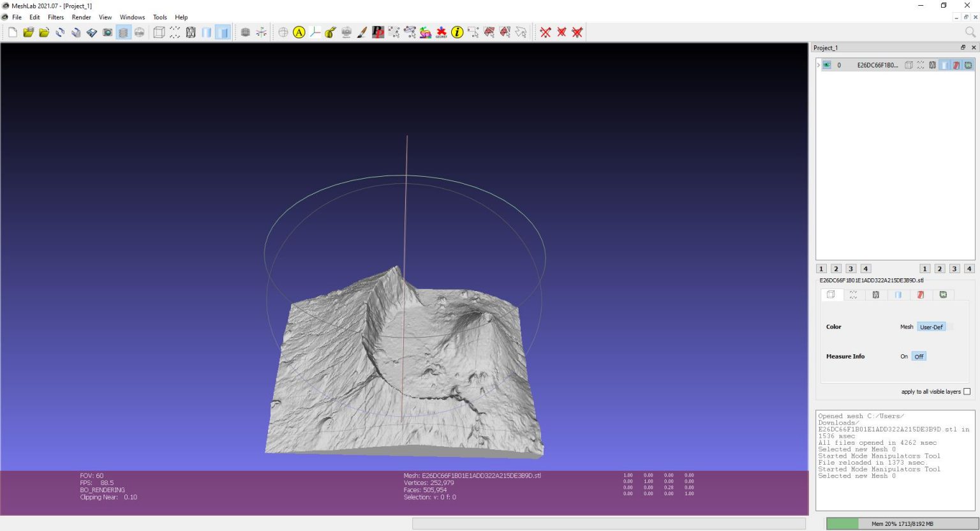Image resolution: width=980 pixels, height=531 pixels.
Task: Click the memory usage progress bar
Action: click(x=902, y=524)
